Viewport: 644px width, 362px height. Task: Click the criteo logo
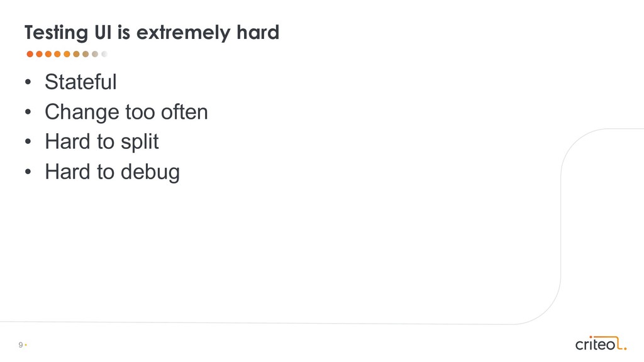tap(601, 343)
